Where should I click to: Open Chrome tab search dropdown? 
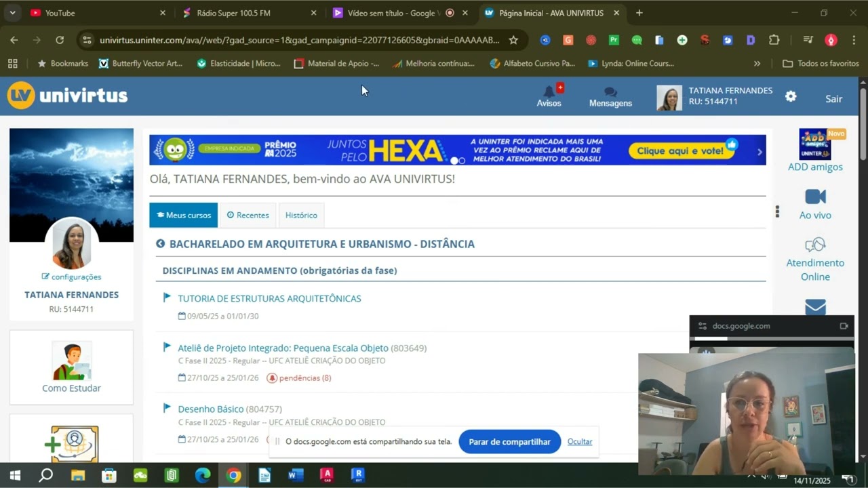point(12,13)
